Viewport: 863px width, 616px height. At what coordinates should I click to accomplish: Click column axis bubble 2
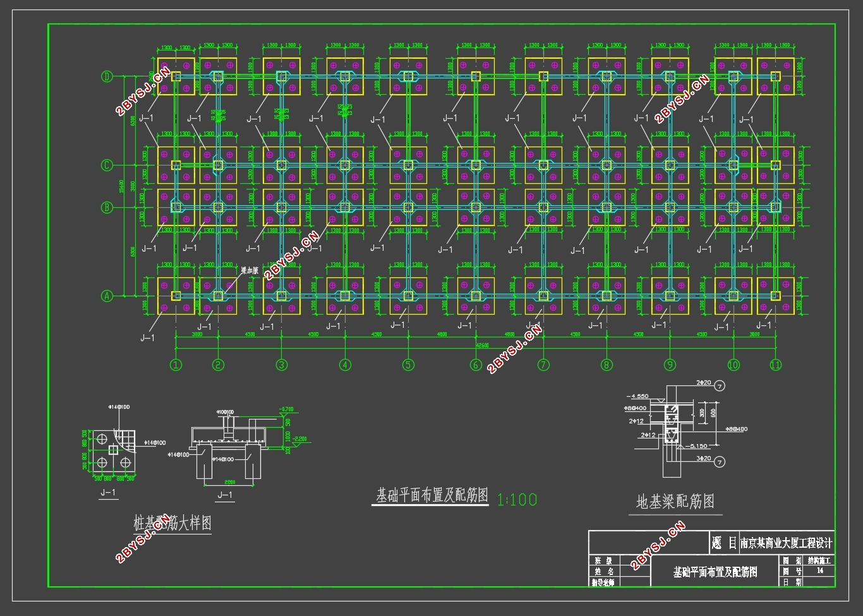coord(218,365)
